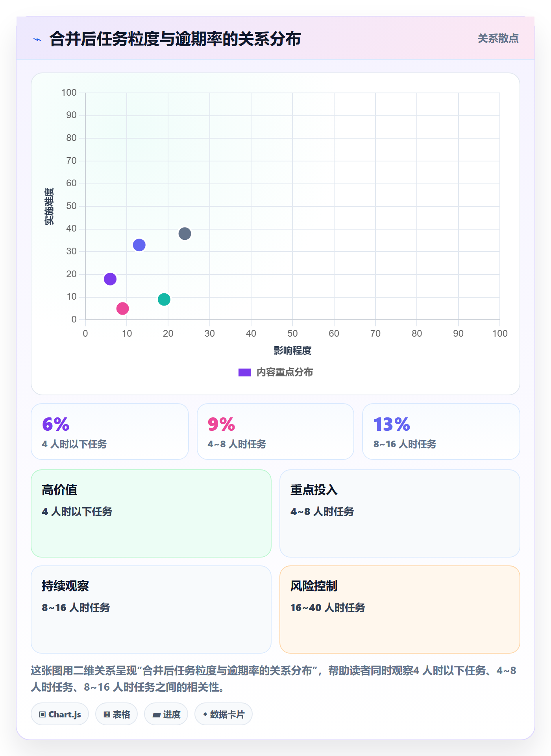This screenshot has height=756, width=551.
Task: Click the chart title 合并后任务粒度与逾期率的关系分布
Action: coord(175,39)
